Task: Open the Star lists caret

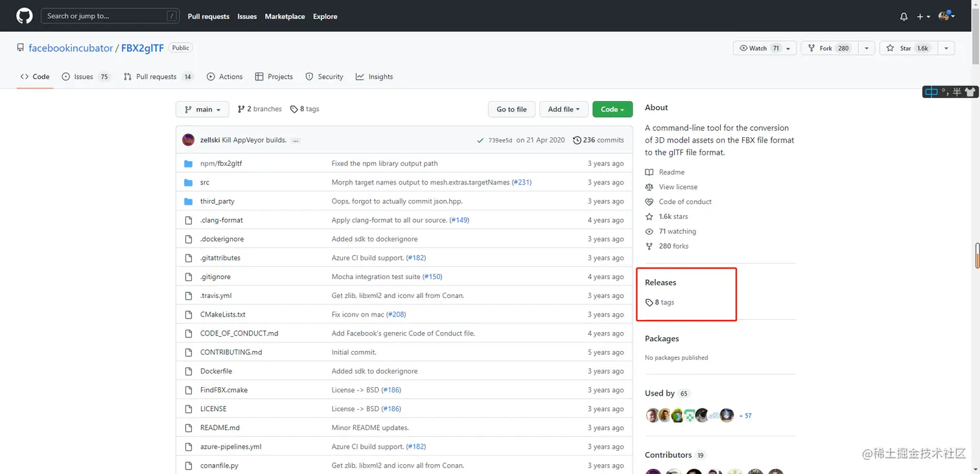Action: (946, 49)
